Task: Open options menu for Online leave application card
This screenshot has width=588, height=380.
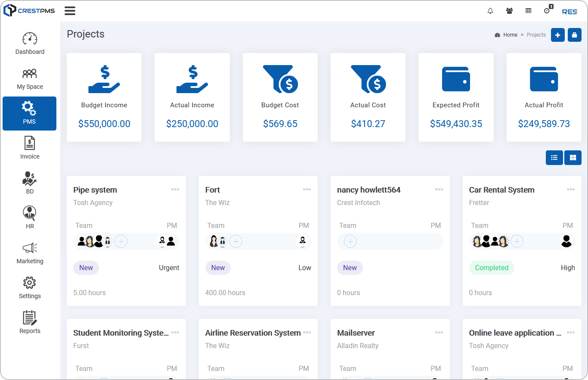Action: (571, 333)
